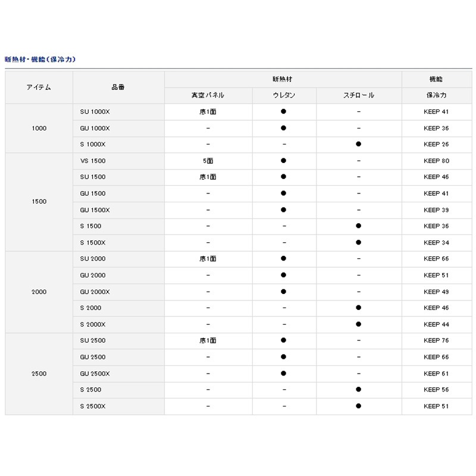The image size is (476, 476).
Task: Click the styrol dot in the S 2500X row
Action: coord(358,406)
